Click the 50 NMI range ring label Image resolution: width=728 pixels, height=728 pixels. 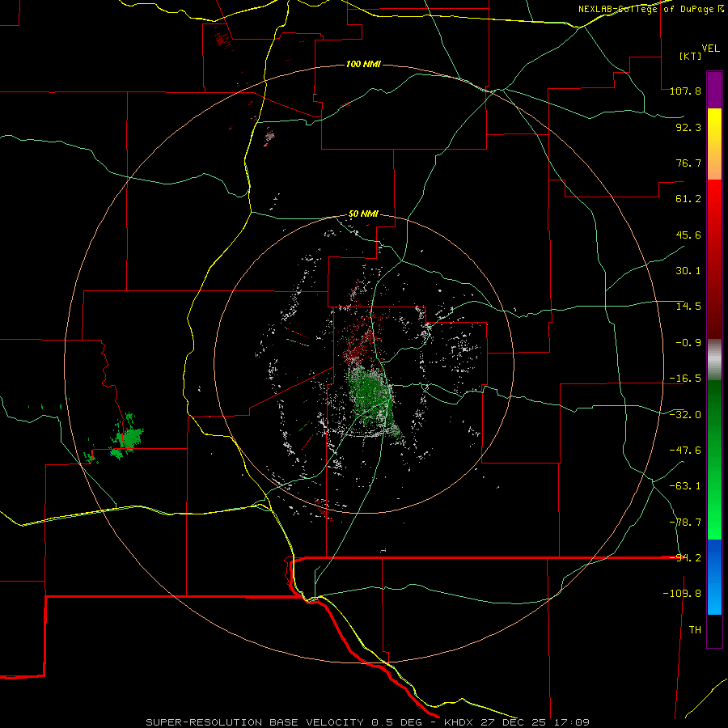point(363,214)
